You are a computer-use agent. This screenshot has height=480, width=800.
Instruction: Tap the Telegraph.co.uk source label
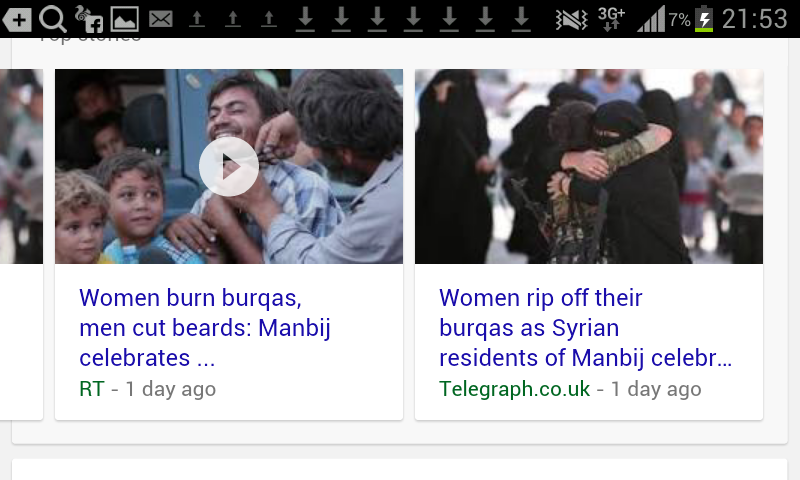pos(514,389)
